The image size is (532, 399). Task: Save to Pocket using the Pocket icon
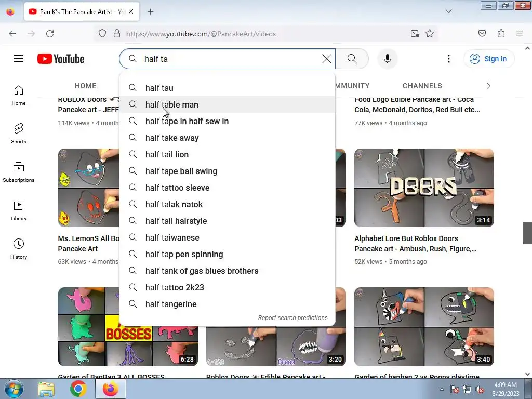coord(482,34)
